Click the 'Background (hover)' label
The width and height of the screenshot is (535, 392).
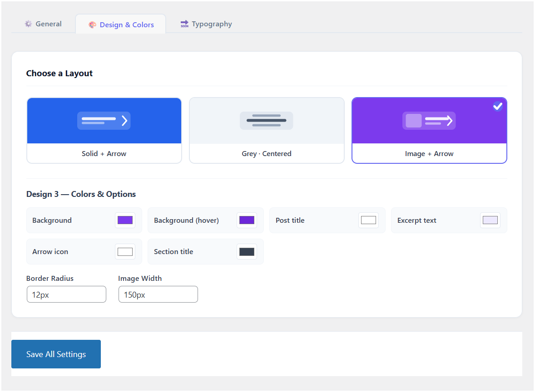pos(186,220)
